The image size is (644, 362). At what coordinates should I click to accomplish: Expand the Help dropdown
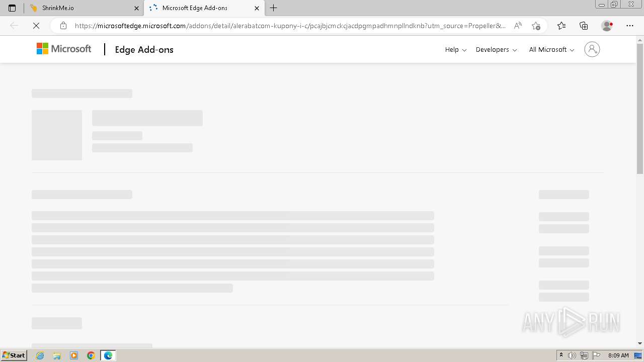coord(456,49)
